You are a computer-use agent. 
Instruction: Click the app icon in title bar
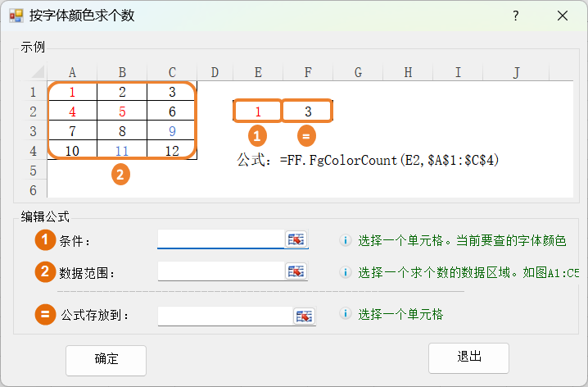point(16,16)
